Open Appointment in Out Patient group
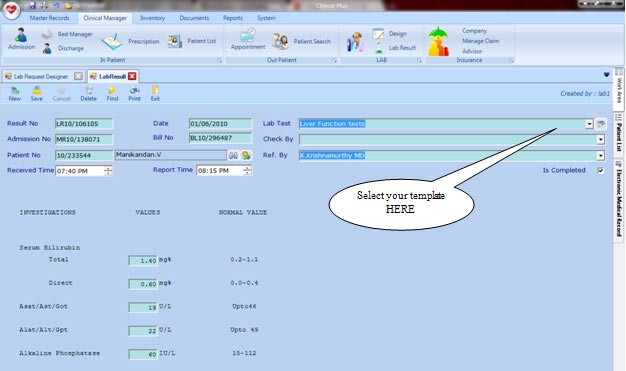Image resolution: width=626 pixels, height=371 pixels. click(248, 39)
